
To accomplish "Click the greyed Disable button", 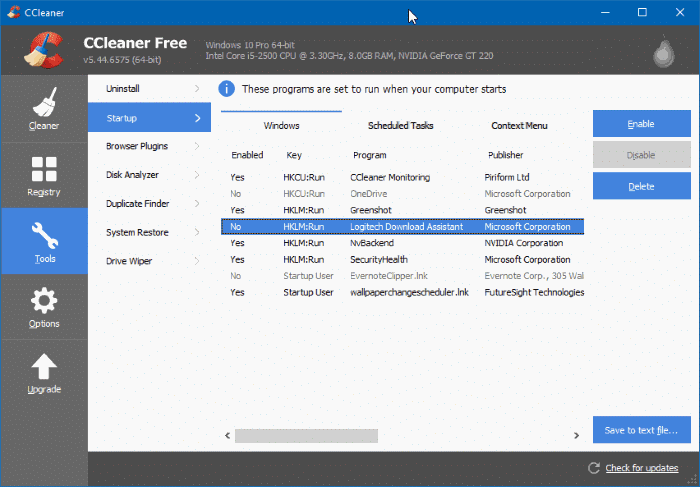I will [x=642, y=155].
